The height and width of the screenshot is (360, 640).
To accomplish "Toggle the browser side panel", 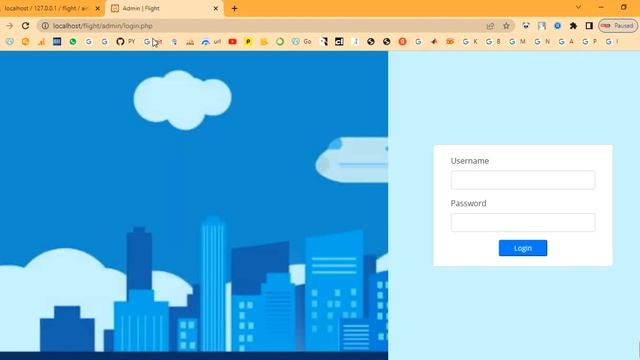I will [x=589, y=26].
